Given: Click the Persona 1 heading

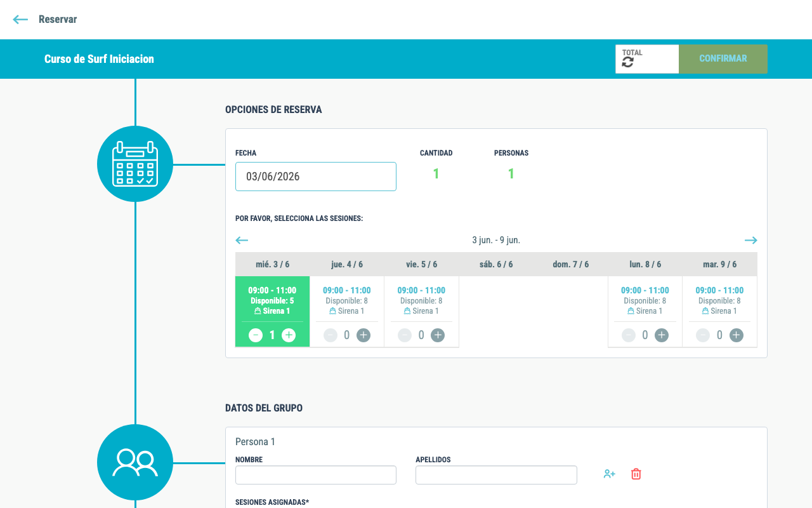Looking at the screenshot, I should (255, 442).
